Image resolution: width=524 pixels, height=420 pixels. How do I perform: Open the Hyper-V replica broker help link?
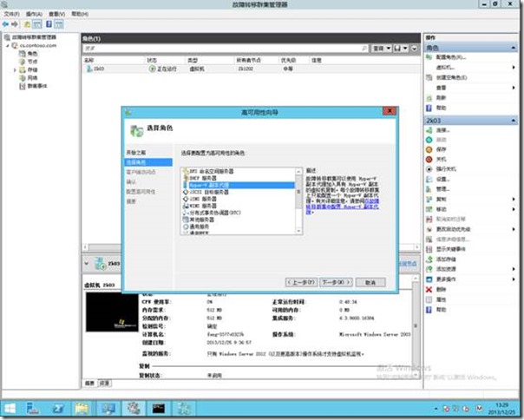(x=343, y=207)
